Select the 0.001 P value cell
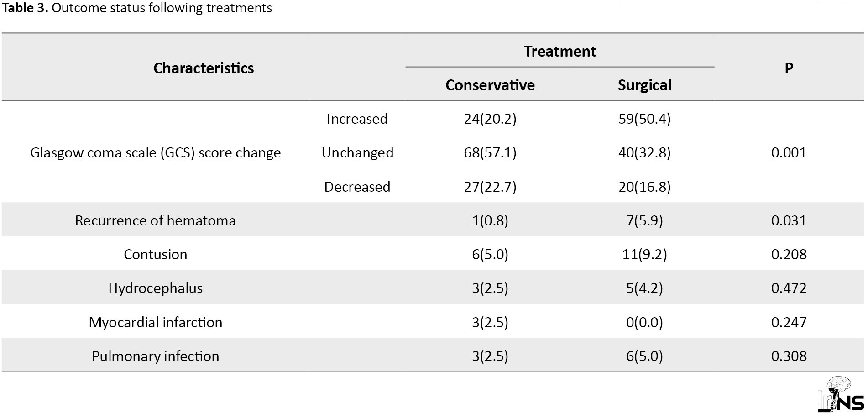The width and height of the screenshot is (868, 419). [789, 152]
